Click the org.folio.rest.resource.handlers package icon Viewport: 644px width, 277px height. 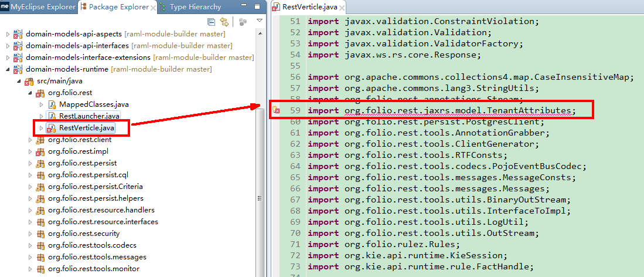point(40,210)
